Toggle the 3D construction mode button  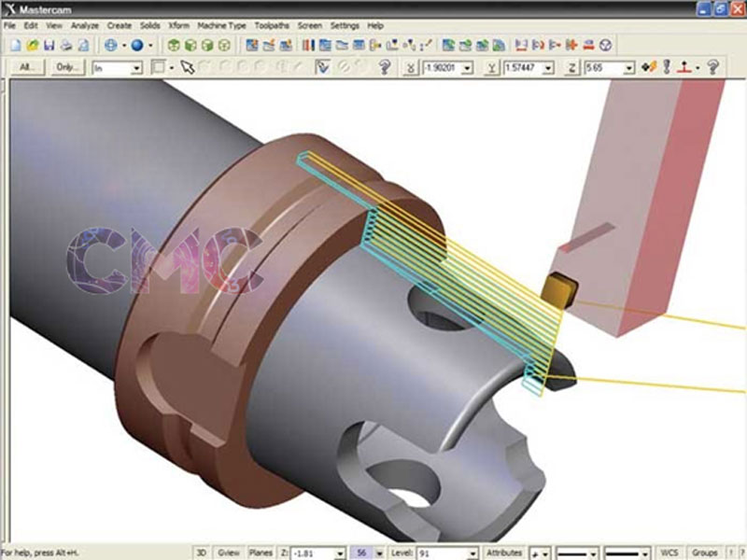point(202,553)
